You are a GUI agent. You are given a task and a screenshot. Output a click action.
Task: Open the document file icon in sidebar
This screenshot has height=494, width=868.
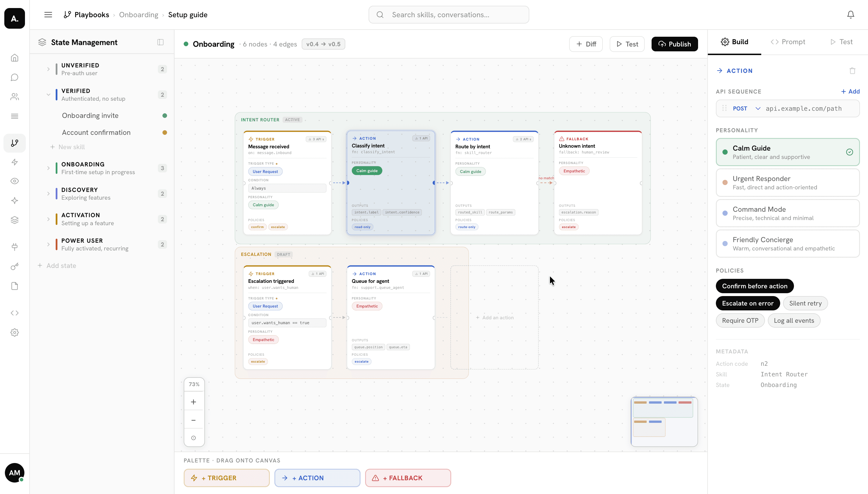(x=15, y=286)
